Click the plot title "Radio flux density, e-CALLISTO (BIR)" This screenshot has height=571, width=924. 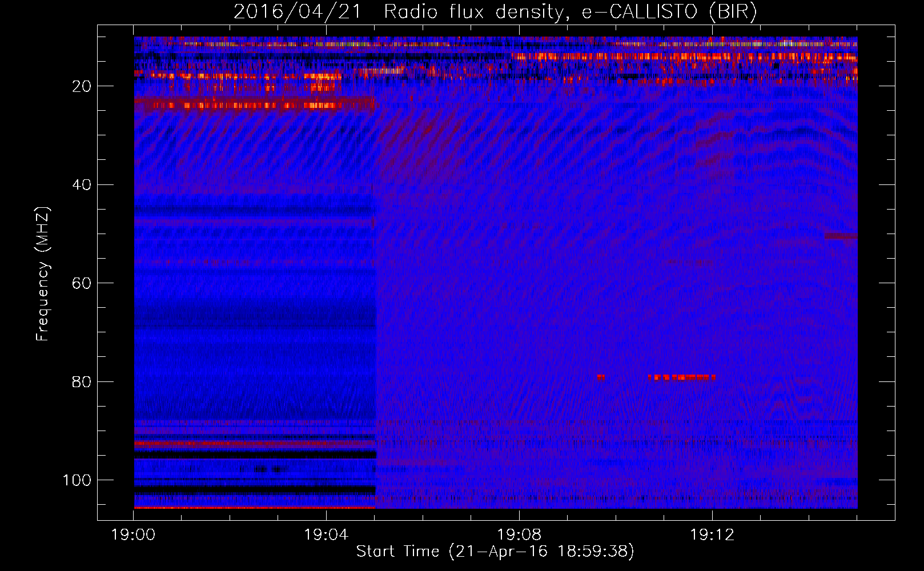coord(570,11)
